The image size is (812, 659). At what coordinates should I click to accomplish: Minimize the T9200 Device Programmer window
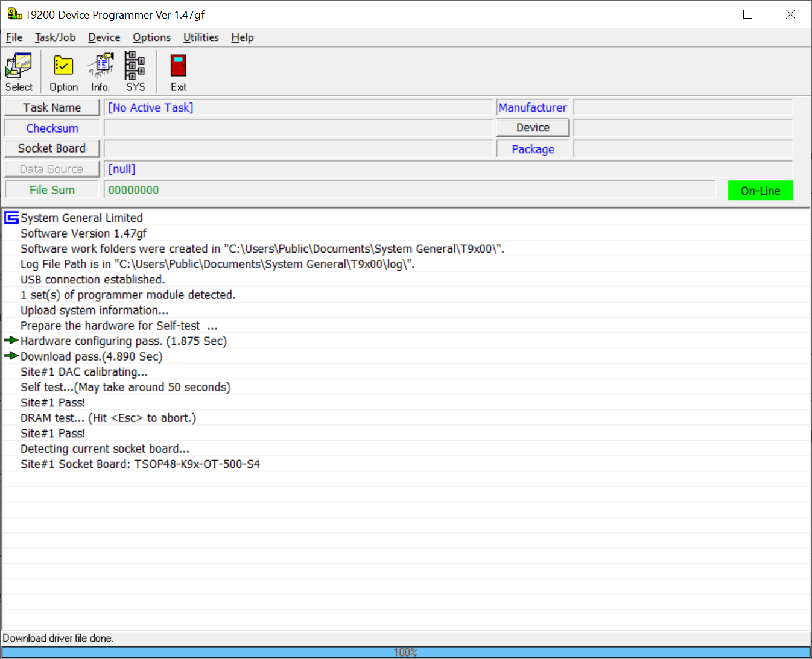point(706,14)
